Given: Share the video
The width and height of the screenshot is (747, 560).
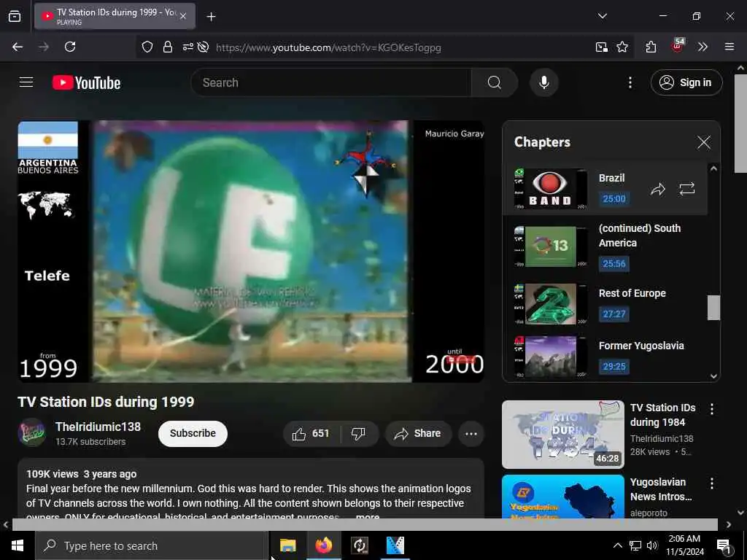Looking at the screenshot, I should tap(418, 433).
